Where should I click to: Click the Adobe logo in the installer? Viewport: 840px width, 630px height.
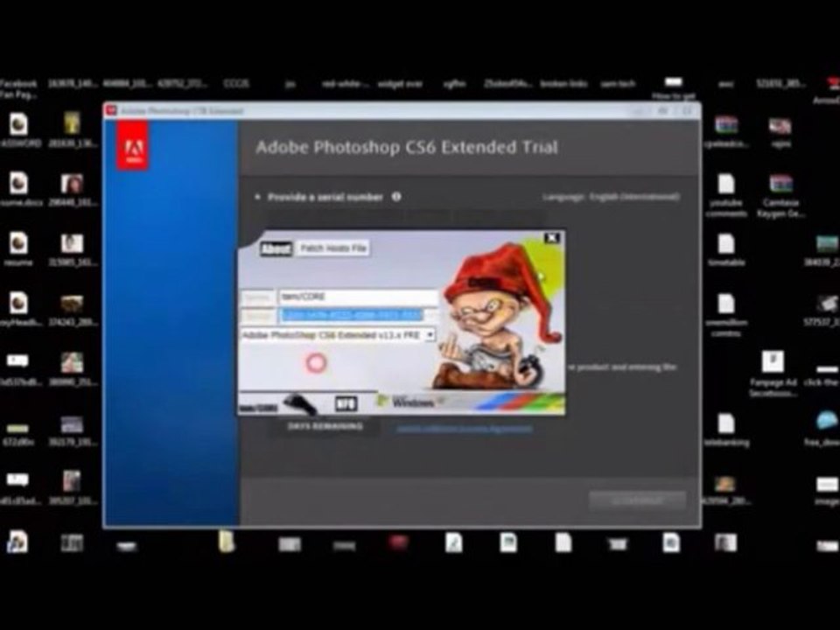[132, 147]
